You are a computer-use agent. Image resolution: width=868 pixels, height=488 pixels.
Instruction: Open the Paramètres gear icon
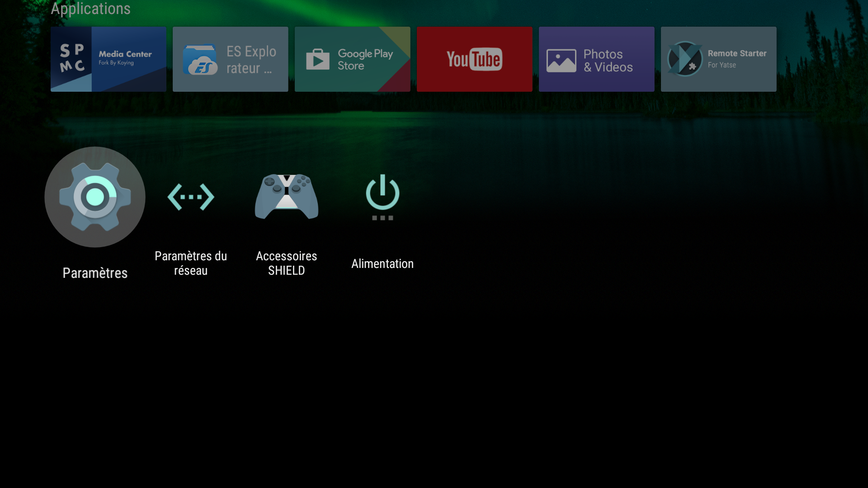pyautogui.click(x=95, y=197)
